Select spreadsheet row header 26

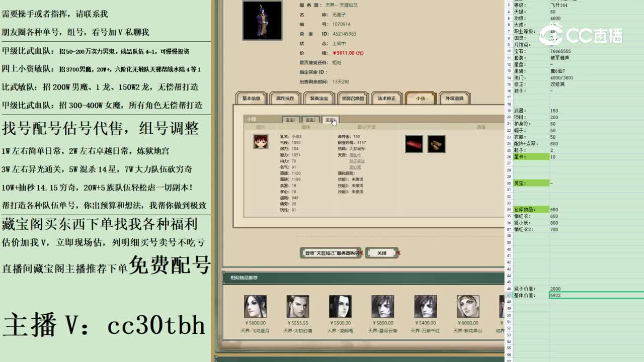point(509,157)
